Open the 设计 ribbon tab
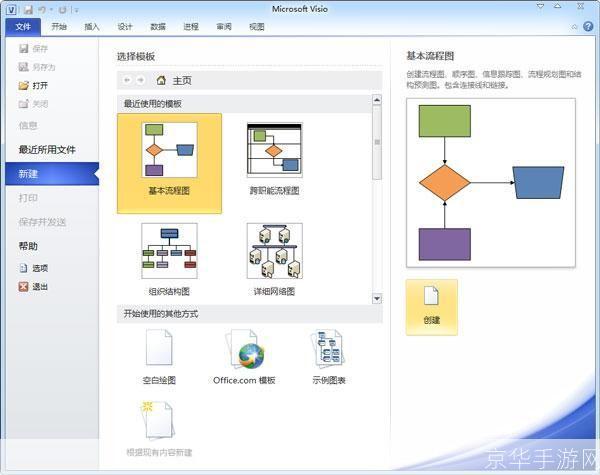The image size is (600, 475). [x=125, y=27]
